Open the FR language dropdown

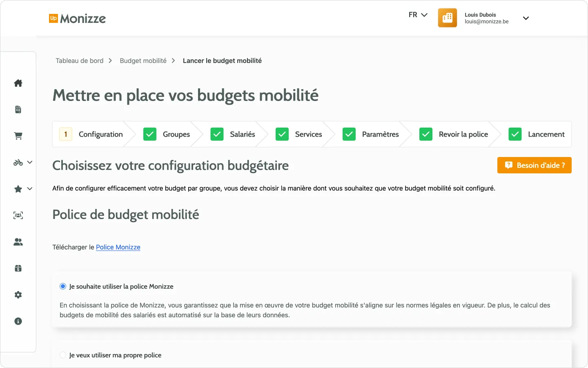(417, 15)
